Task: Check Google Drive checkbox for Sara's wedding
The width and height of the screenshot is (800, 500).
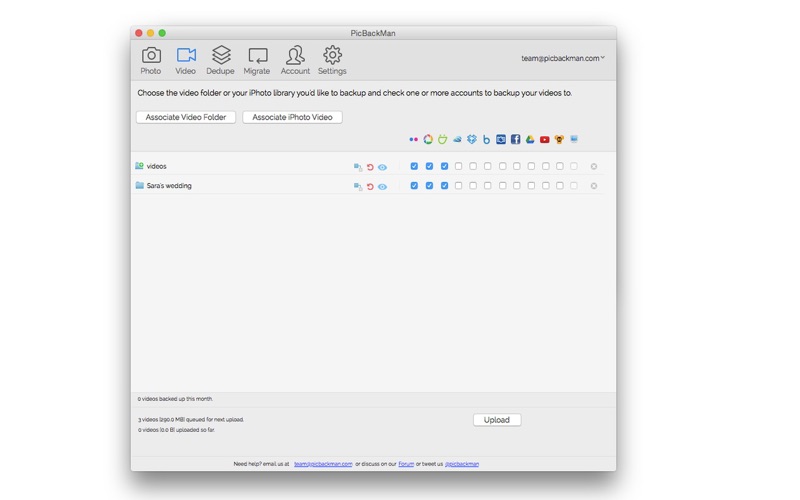Action: click(x=531, y=185)
